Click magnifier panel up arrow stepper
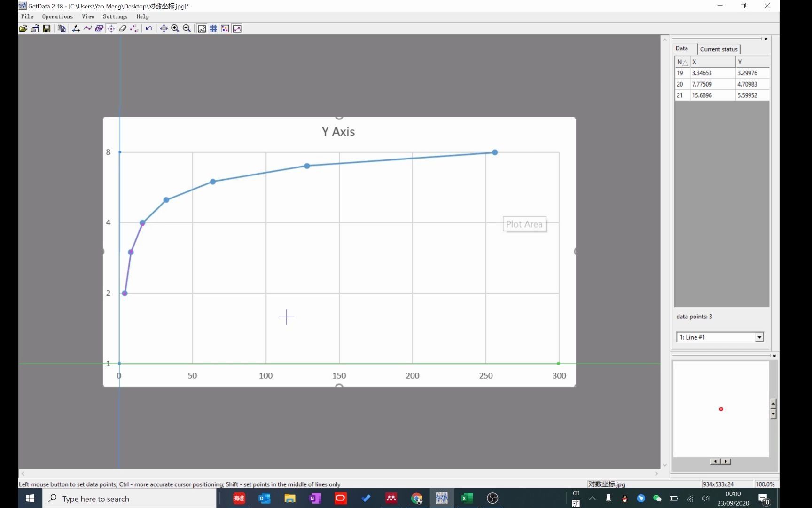 pos(773,404)
